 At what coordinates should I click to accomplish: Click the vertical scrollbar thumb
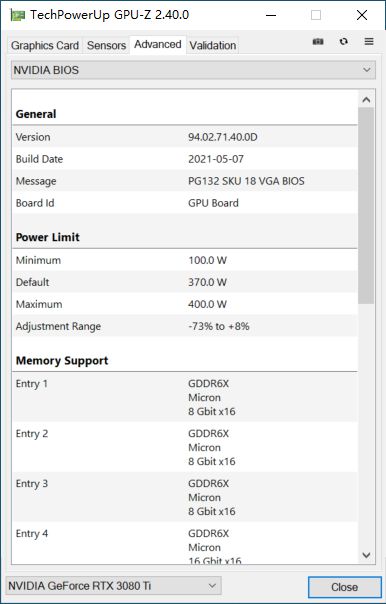pos(366,206)
